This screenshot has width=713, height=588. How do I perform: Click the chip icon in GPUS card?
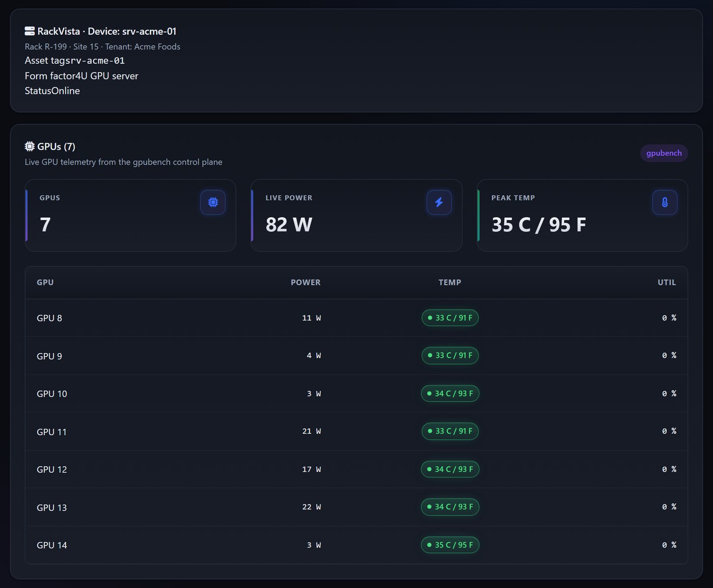point(213,202)
